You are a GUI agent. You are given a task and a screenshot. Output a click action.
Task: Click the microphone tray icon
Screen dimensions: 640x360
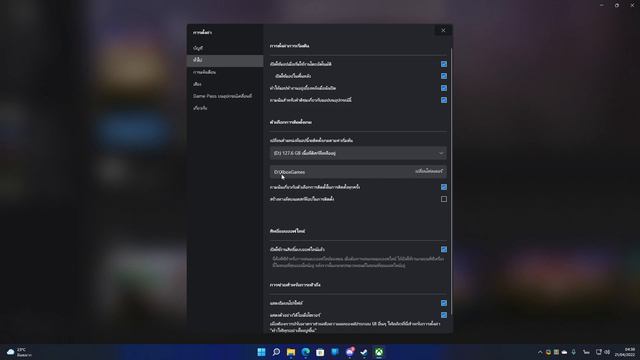[x=573, y=352]
